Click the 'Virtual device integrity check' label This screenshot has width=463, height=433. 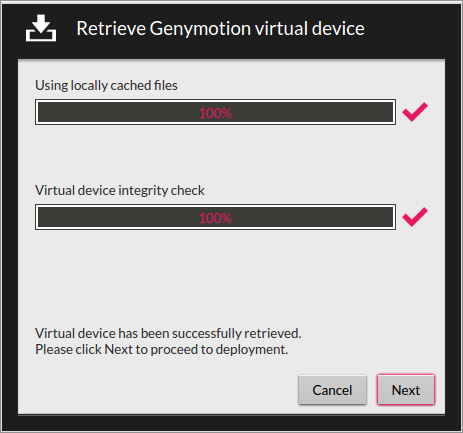(x=120, y=190)
